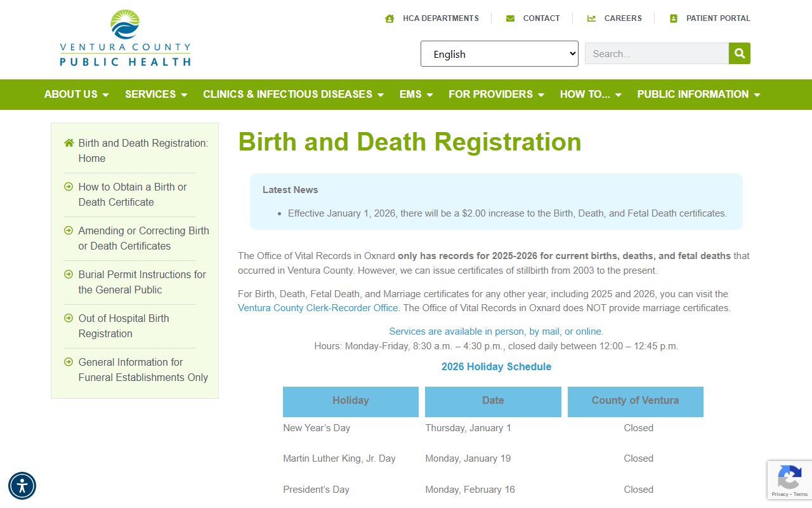Click the 2026 Holiday Schedule heading
812x508 pixels.
(x=496, y=366)
